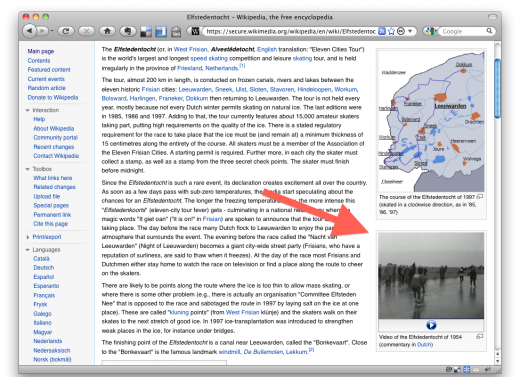Enlarge the Elfstedentocht 1997 course map icon
Image resolution: width=520 pixels, height=377 pixels.
tap(480, 197)
